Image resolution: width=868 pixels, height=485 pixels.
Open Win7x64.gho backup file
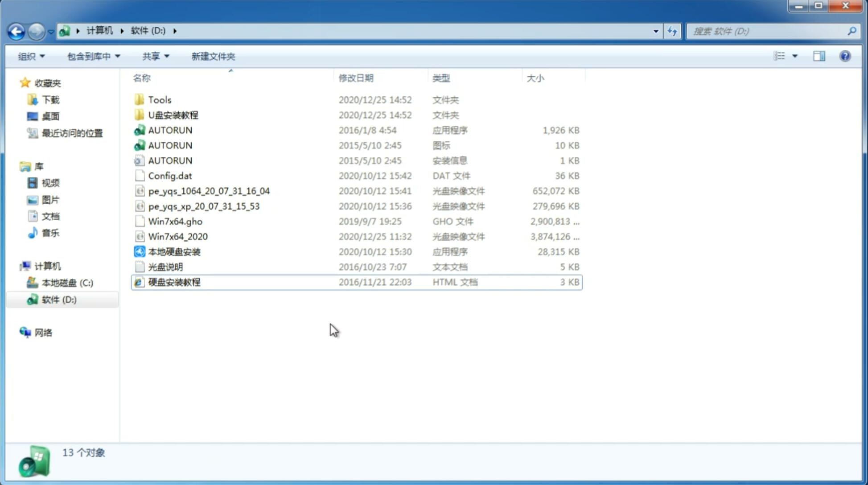click(175, 221)
